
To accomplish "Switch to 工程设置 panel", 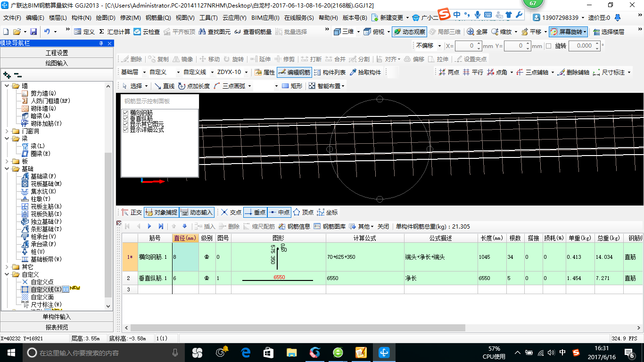I will tap(57, 53).
